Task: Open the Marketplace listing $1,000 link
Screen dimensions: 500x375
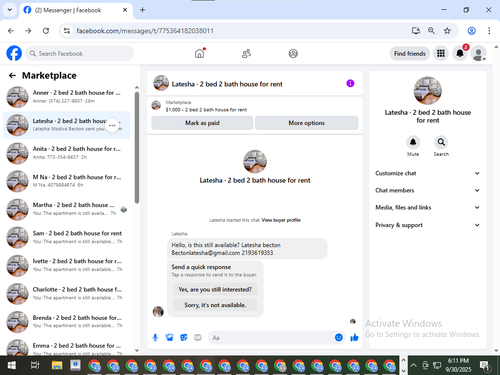Action: click(206, 110)
